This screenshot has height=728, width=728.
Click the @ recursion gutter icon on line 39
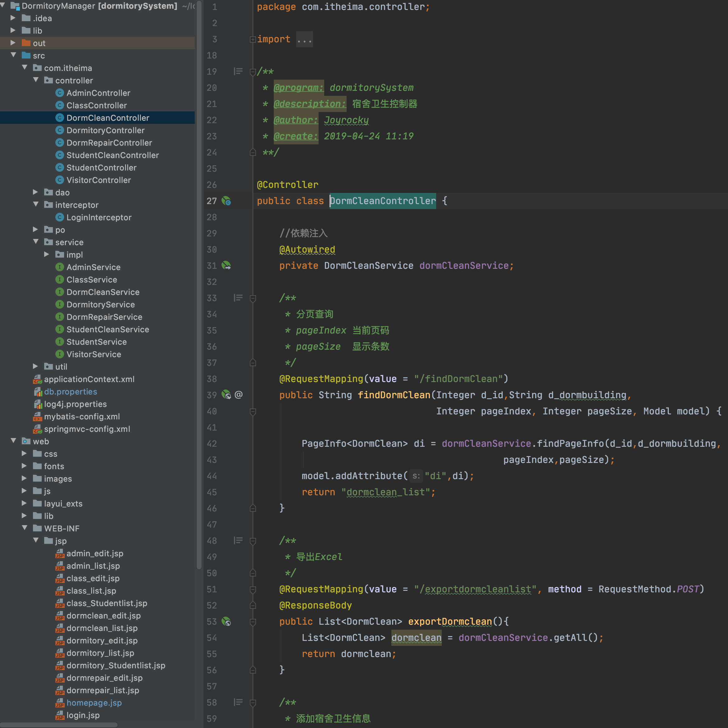(x=239, y=395)
